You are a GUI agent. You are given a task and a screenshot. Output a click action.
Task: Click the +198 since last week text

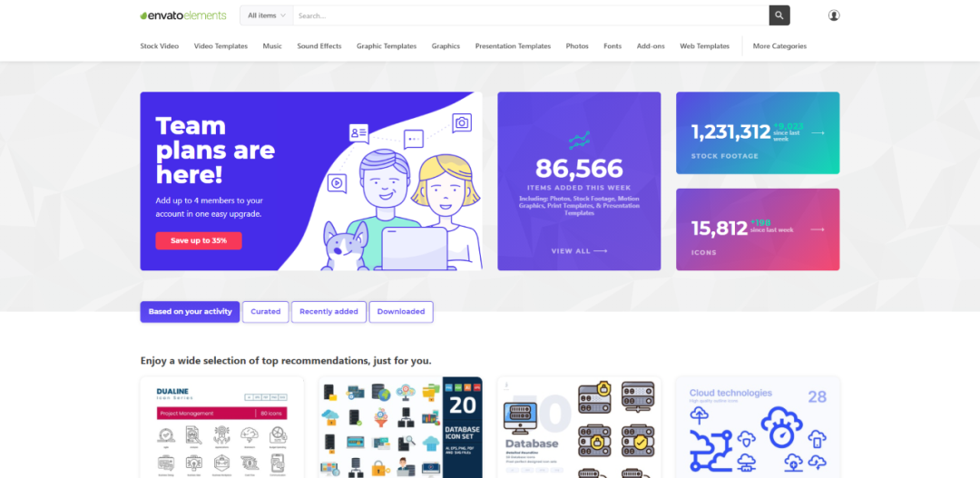[x=772, y=226]
